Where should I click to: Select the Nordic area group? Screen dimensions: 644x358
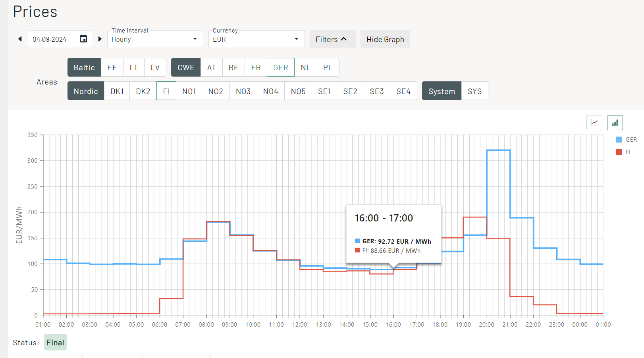[86, 91]
